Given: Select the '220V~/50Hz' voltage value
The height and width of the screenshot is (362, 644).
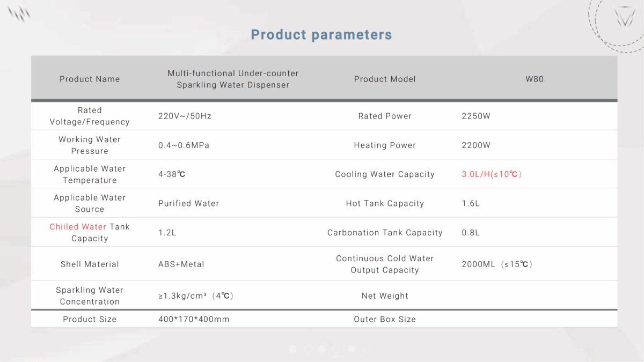Looking at the screenshot, I should tap(185, 116).
